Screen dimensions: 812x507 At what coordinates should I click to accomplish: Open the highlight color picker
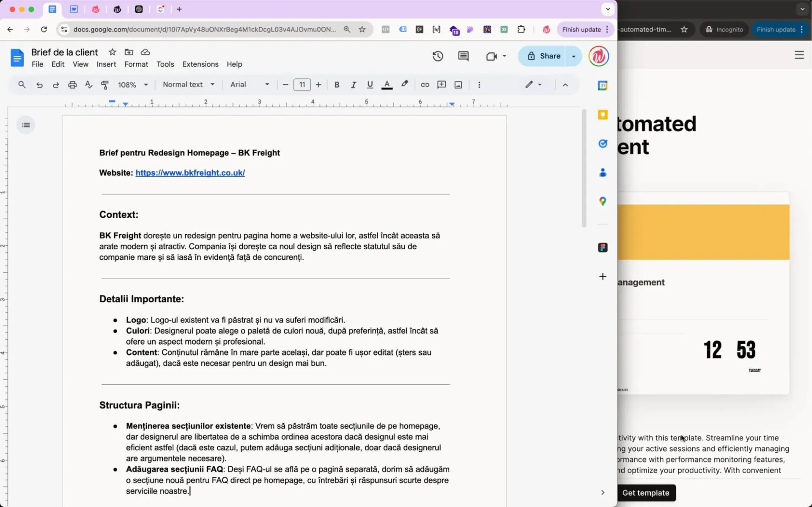(404, 85)
